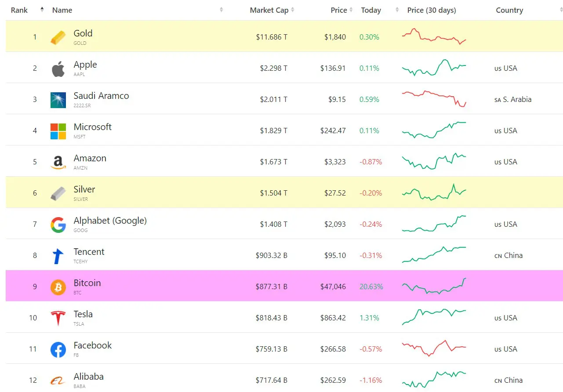Sort by Today column arrows

(397, 10)
